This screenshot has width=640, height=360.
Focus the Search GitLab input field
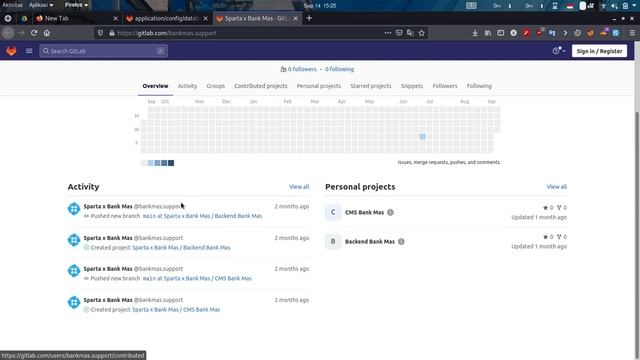[103, 51]
